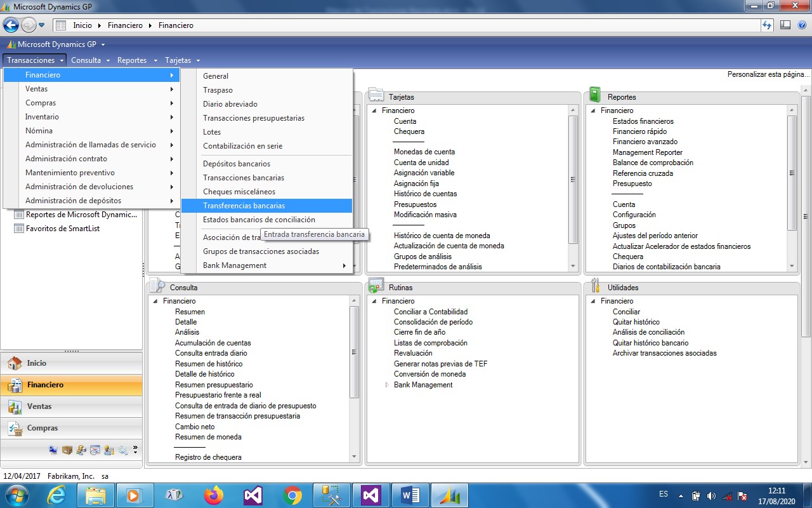Viewport: 812px width, 508px height.
Task: Choose Contabilización en serie
Action: tap(266, 146)
